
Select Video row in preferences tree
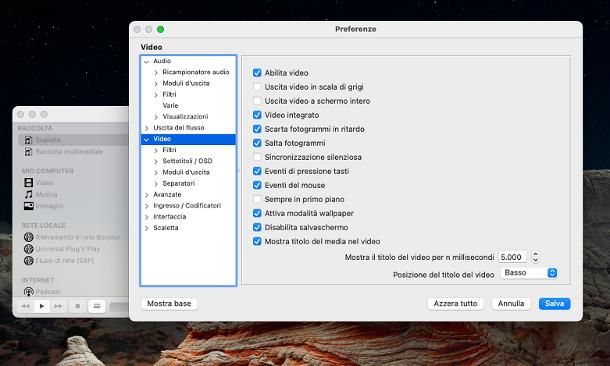click(188, 139)
